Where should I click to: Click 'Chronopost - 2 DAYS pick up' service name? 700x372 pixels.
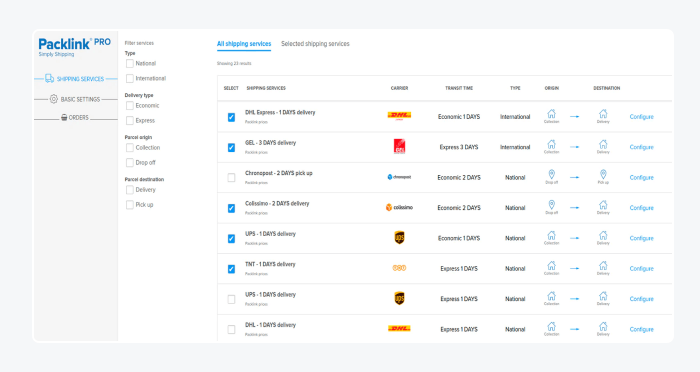coord(279,173)
